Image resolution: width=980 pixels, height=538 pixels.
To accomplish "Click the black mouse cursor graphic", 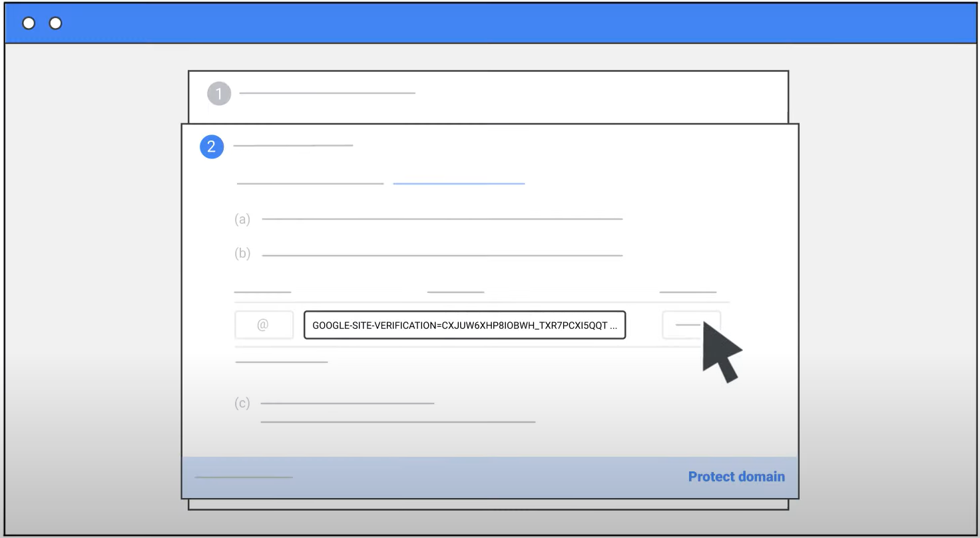I will [x=721, y=350].
